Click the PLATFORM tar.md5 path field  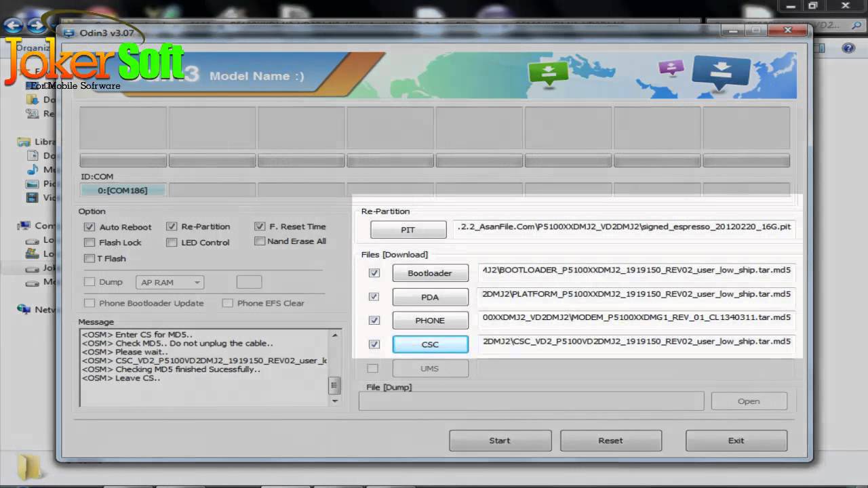tap(635, 294)
